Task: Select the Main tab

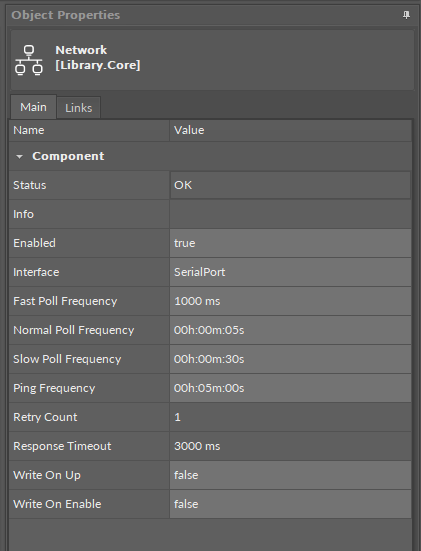Action: tap(33, 107)
